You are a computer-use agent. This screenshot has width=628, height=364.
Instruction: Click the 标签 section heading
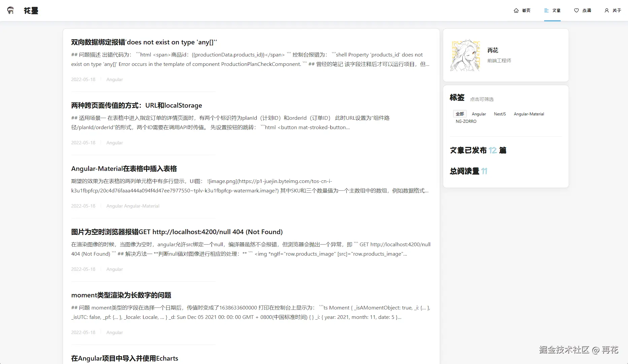coord(457,98)
